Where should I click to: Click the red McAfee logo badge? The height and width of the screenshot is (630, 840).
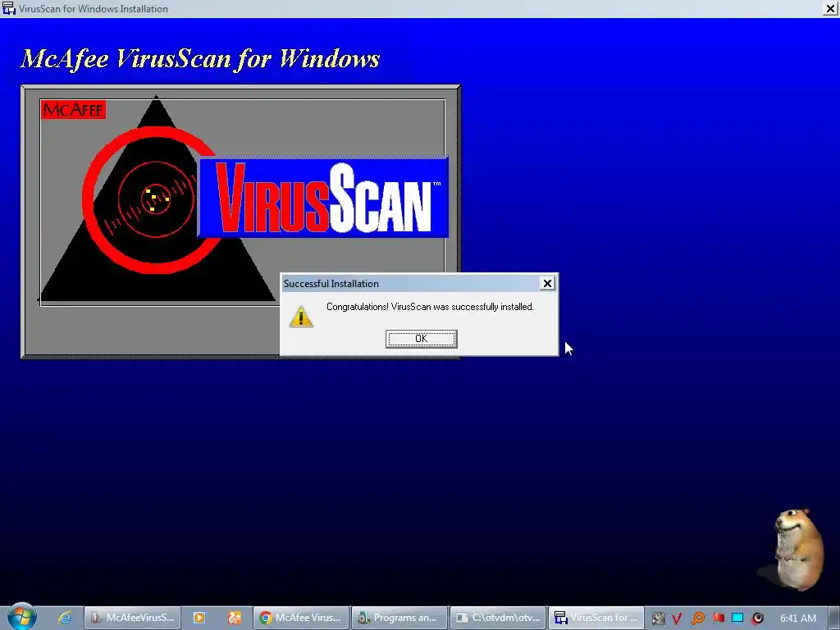[73, 110]
